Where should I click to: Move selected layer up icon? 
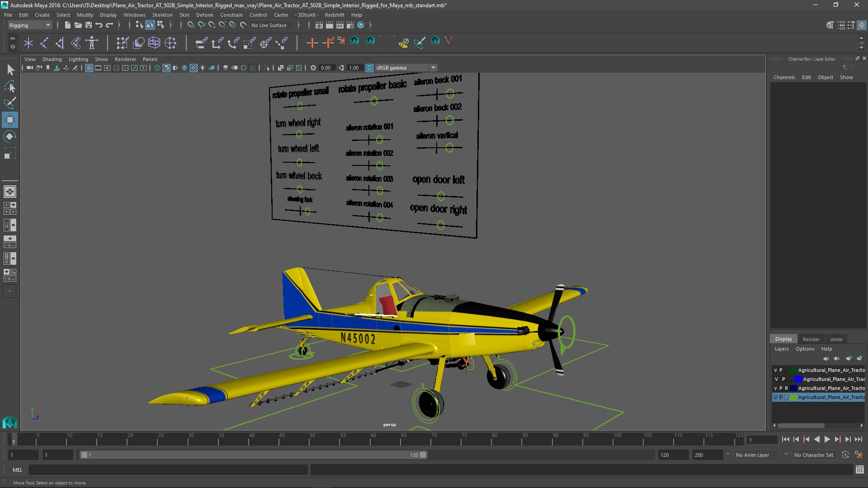click(x=826, y=358)
